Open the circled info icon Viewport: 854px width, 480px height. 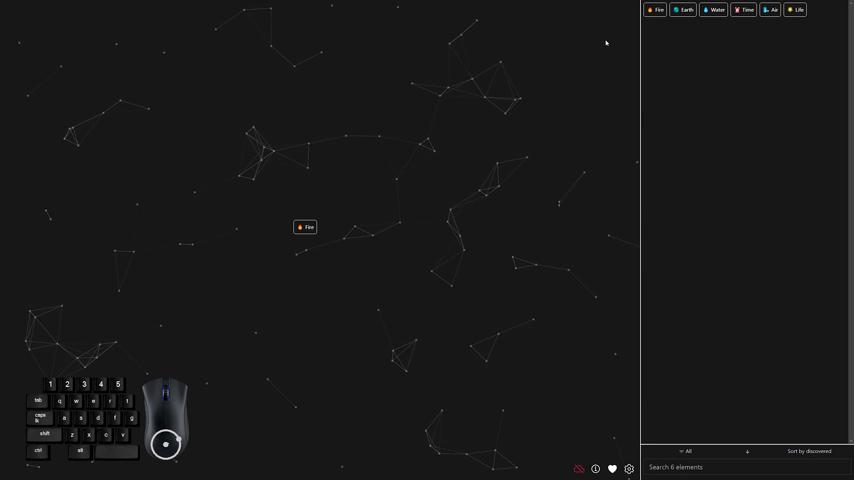click(x=595, y=469)
